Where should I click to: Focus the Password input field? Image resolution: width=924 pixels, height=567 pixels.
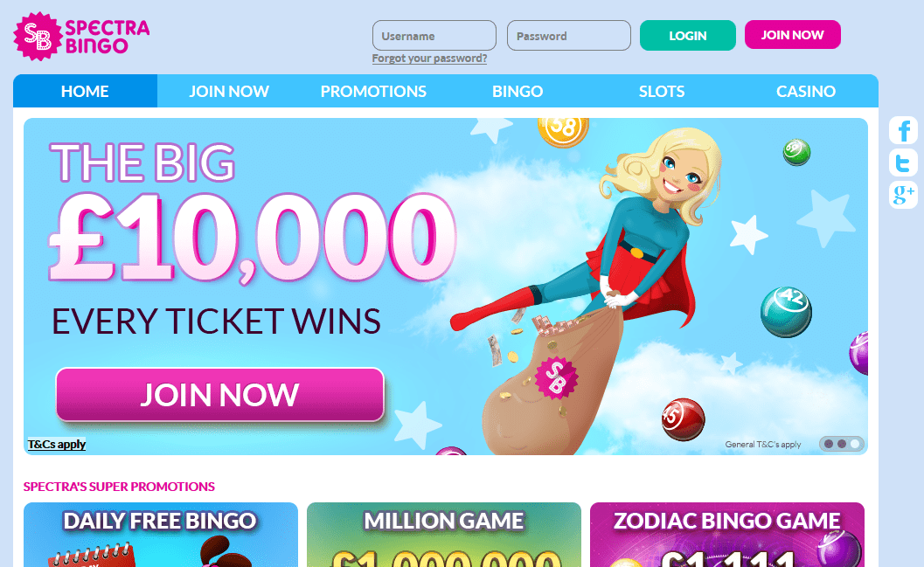pos(569,35)
